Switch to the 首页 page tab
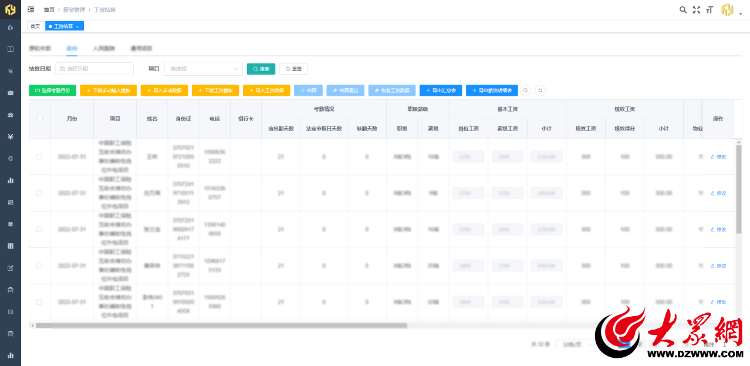 35,26
